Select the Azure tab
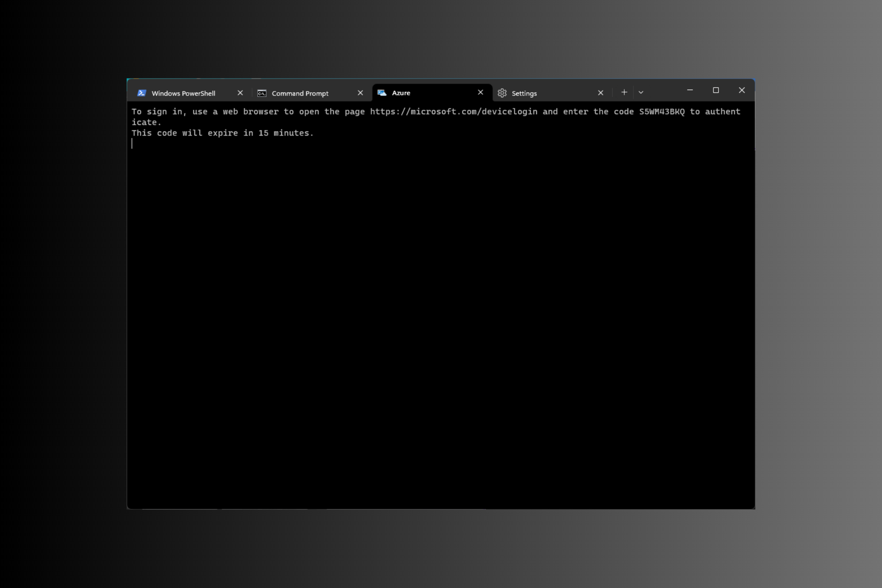Image resolution: width=882 pixels, height=588 pixels. (401, 93)
